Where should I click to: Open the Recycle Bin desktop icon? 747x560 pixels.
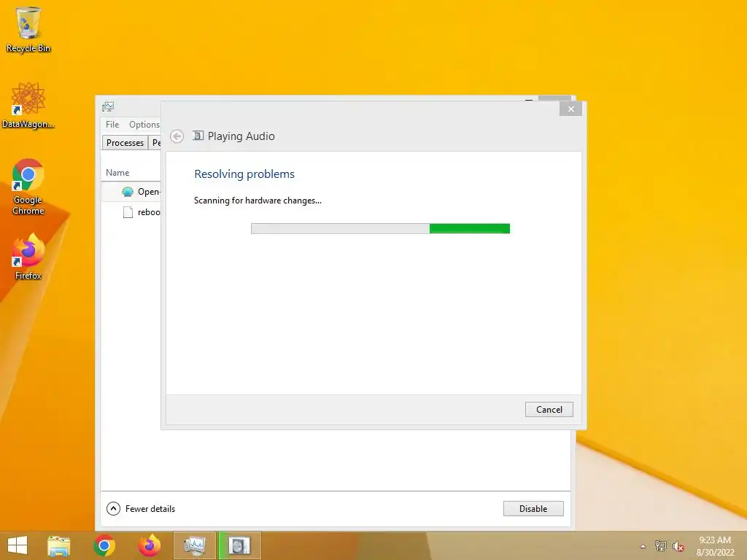28,29
